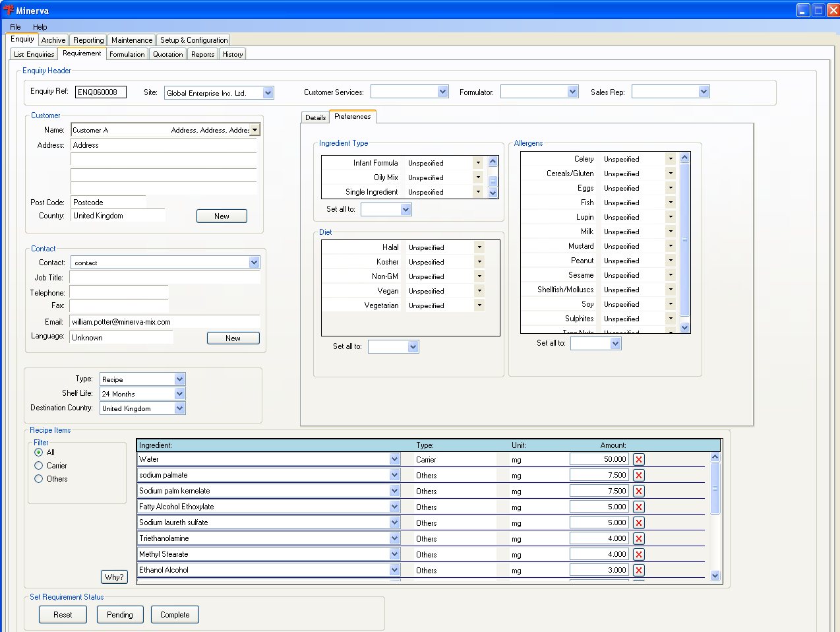840x632 pixels.
Task: Click the Ingredient Type list scroll up arrow
Action: click(x=493, y=162)
